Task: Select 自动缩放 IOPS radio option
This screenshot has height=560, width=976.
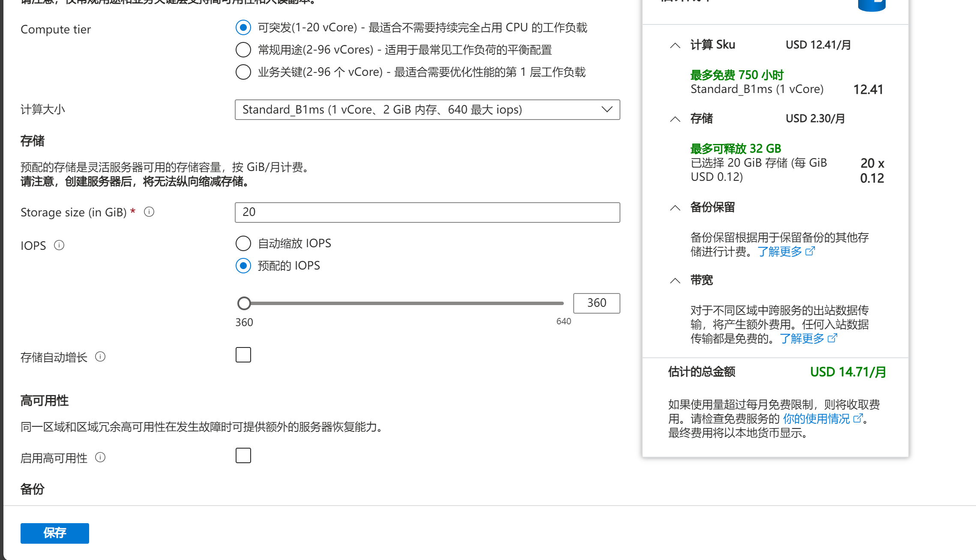Action: point(243,243)
